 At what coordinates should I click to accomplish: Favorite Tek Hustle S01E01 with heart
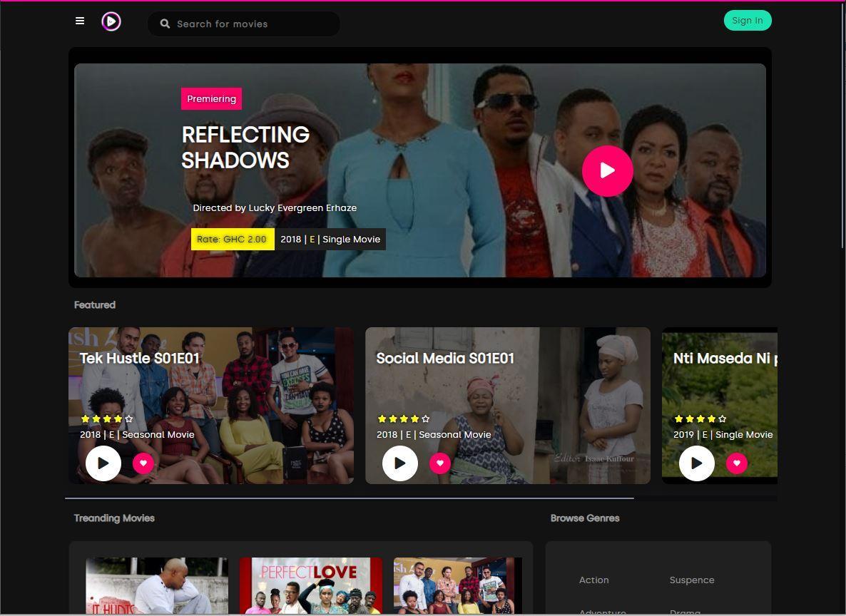(x=143, y=463)
